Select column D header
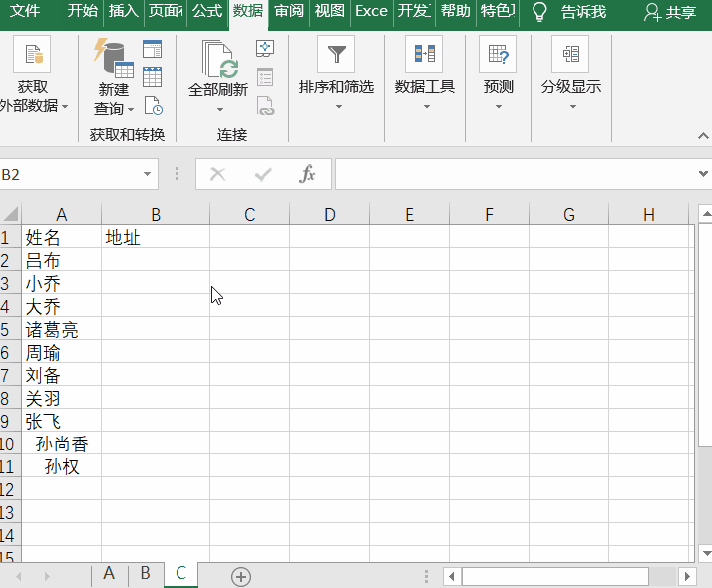The width and height of the screenshot is (712, 588). pos(330,214)
